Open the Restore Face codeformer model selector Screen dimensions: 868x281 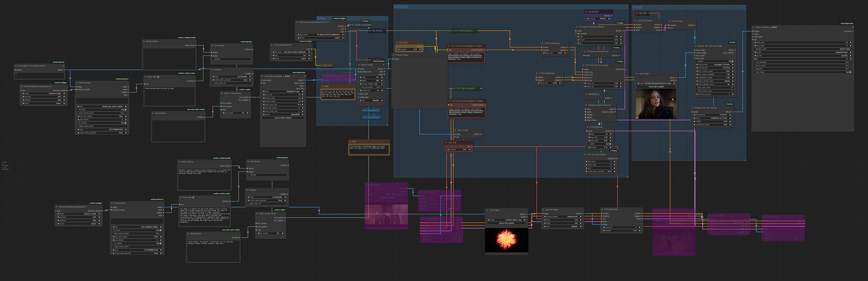[712, 118]
